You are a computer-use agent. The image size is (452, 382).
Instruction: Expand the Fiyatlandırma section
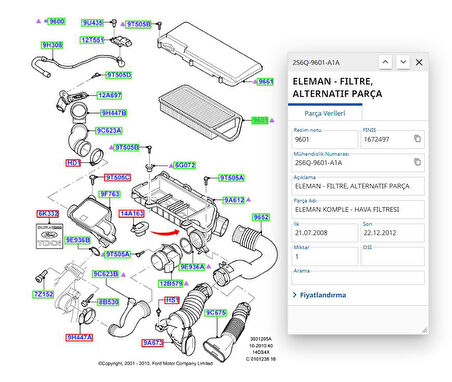[x=319, y=295]
